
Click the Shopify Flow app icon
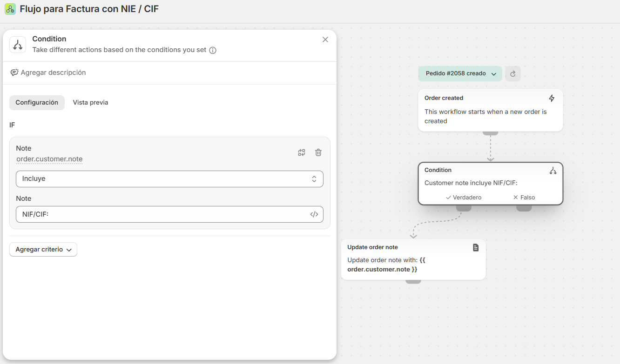pyautogui.click(x=10, y=9)
